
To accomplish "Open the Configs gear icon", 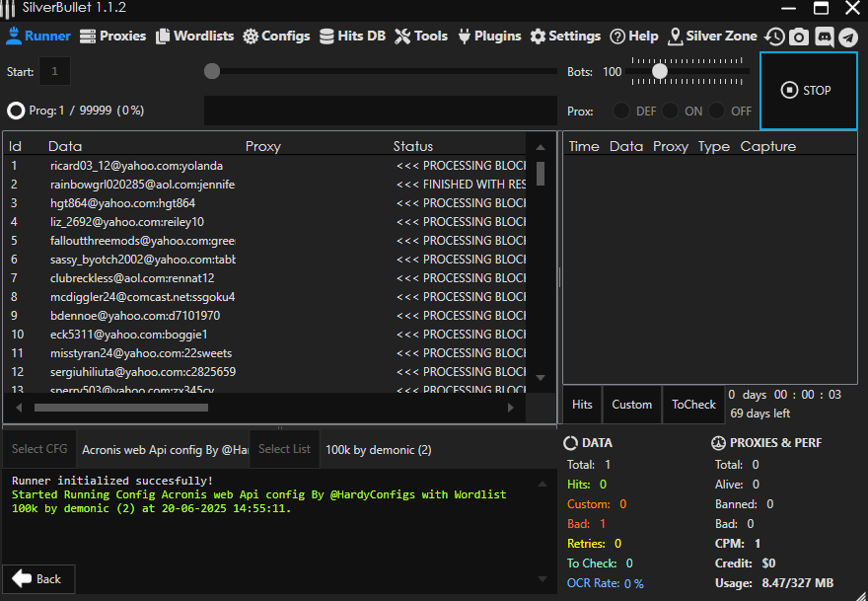I will pyautogui.click(x=251, y=37).
